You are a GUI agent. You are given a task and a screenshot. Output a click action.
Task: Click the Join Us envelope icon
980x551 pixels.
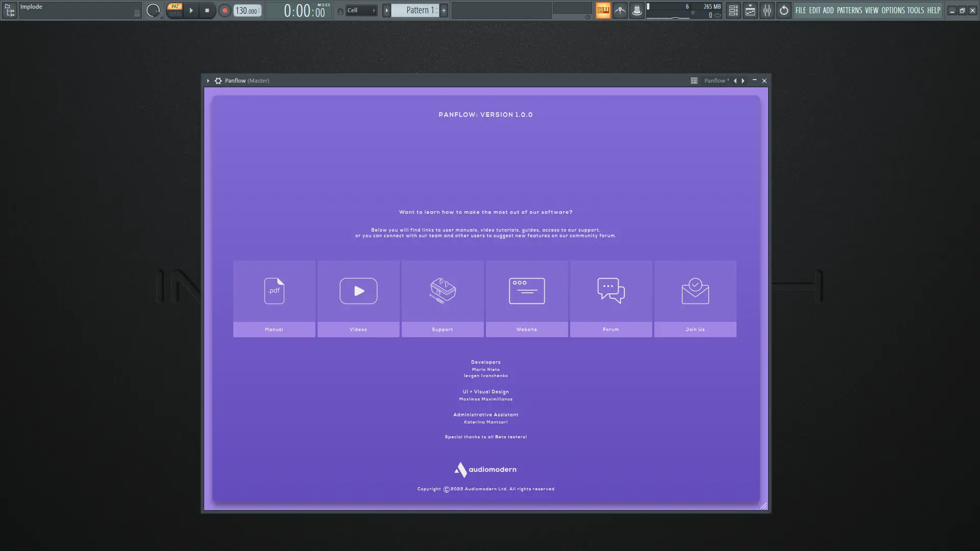pos(695,291)
